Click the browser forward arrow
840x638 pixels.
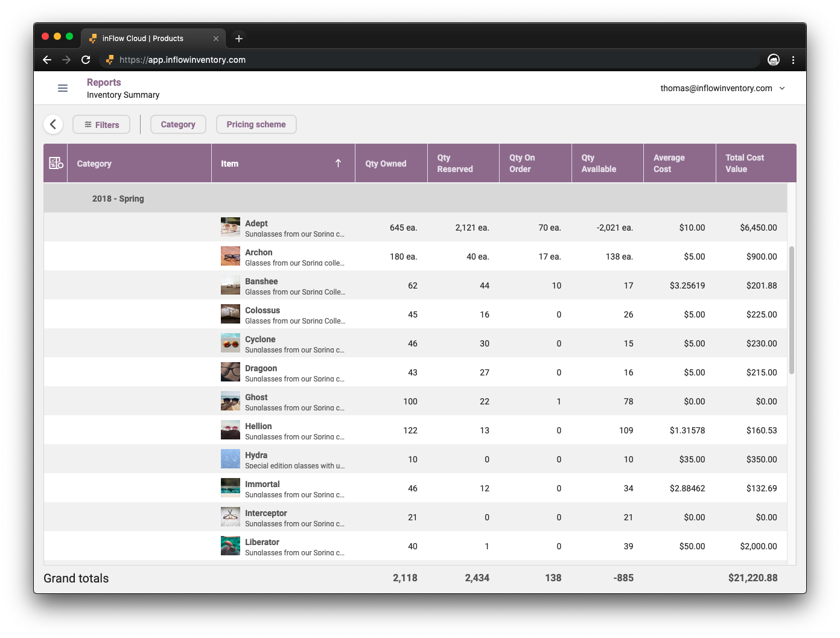pyautogui.click(x=66, y=60)
